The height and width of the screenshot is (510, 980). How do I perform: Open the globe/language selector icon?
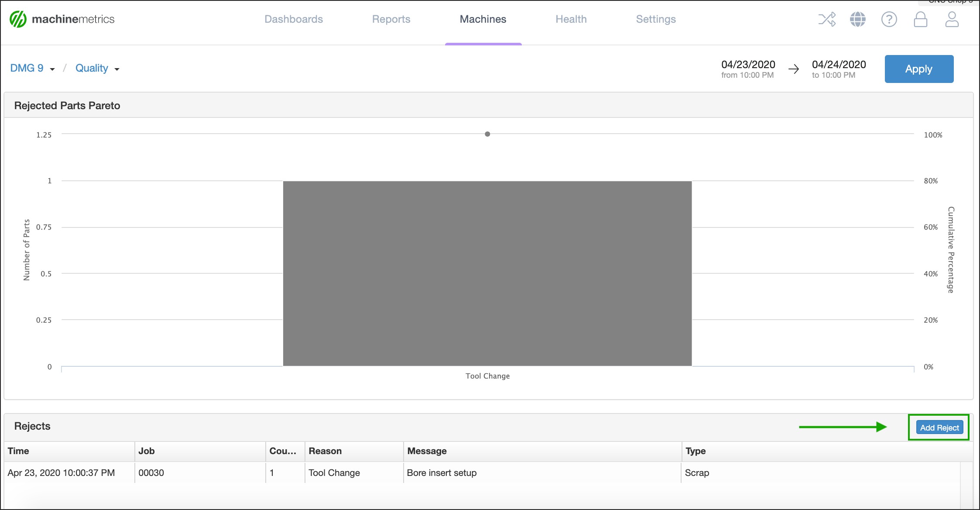tap(857, 20)
